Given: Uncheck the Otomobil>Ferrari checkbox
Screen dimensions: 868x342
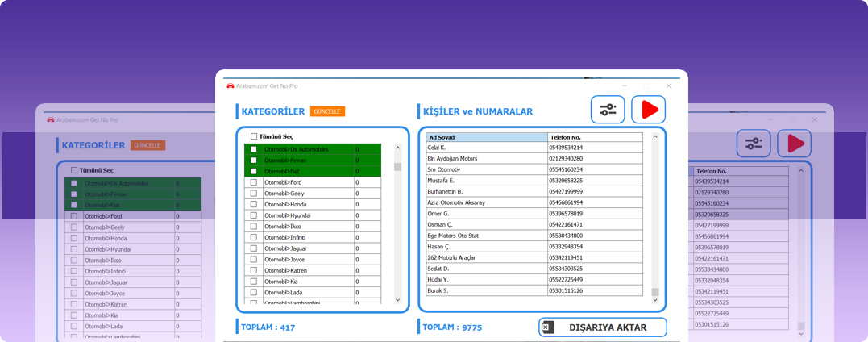Looking at the screenshot, I should coord(254,161).
